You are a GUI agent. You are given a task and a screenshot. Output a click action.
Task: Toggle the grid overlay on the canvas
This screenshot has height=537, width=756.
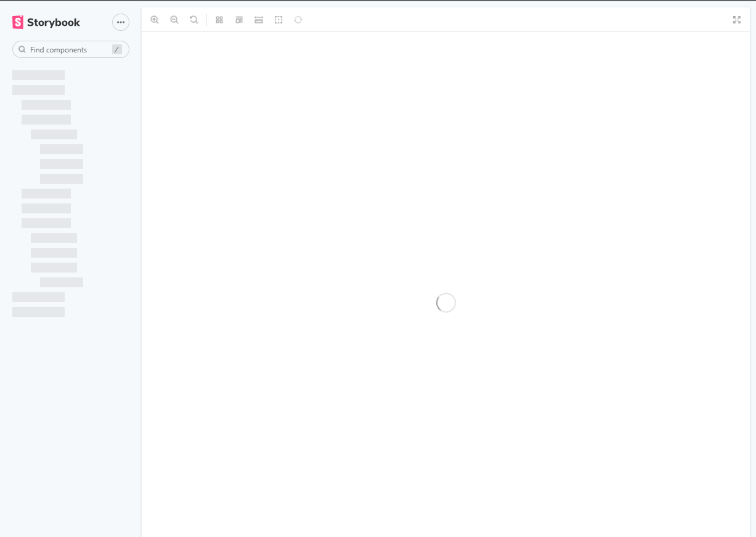coord(219,19)
